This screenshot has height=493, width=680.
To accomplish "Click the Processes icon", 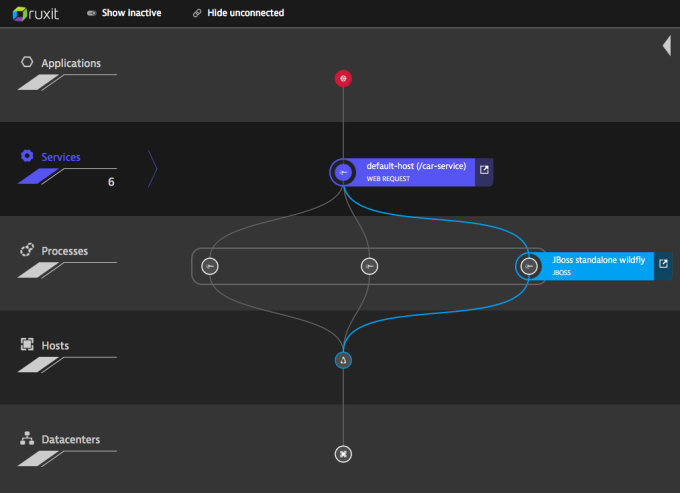I will point(27,250).
